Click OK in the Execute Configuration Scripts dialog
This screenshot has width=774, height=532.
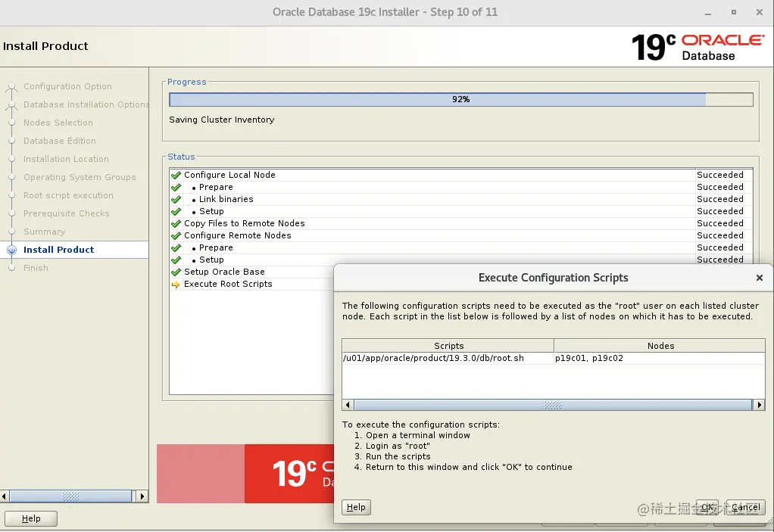[x=707, y=507]
